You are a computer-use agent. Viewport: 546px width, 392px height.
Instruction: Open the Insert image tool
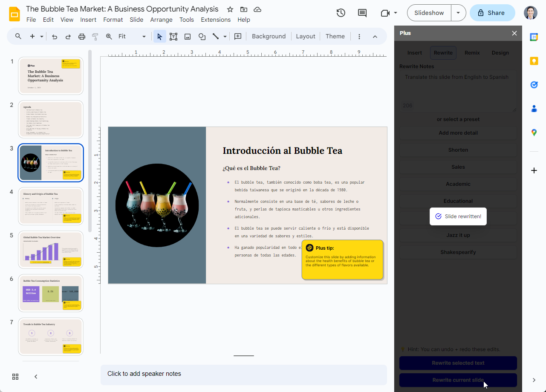tap(188, 36)
